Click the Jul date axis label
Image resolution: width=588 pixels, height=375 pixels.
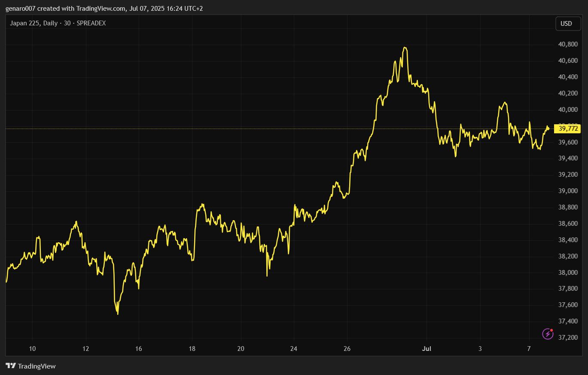click(x=427, y=349)
